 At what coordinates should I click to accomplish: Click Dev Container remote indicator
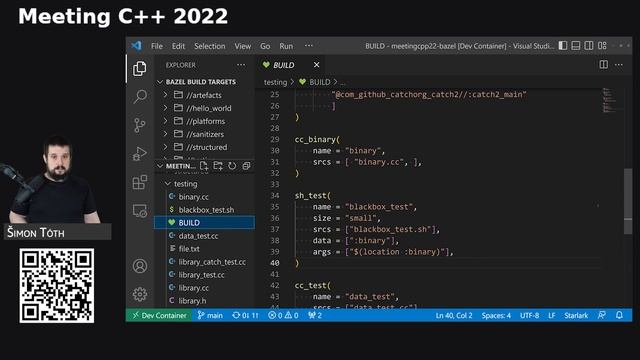click(159, 315)
